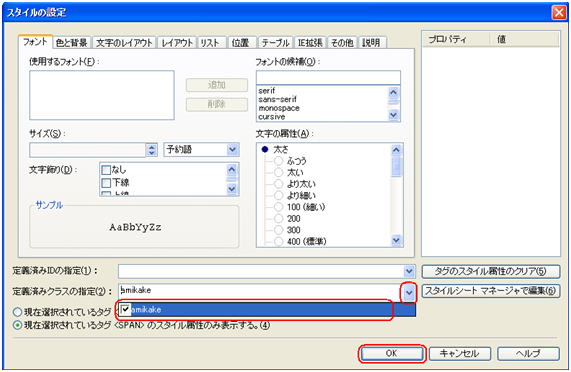The width and height of the screenshot is (571, 372).
Task: Switch to the IE拡張 tab
Action: [310, 43]
